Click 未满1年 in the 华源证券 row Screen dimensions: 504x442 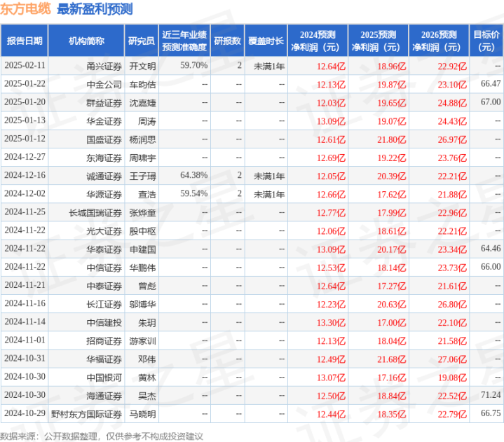tap(269, 194)
